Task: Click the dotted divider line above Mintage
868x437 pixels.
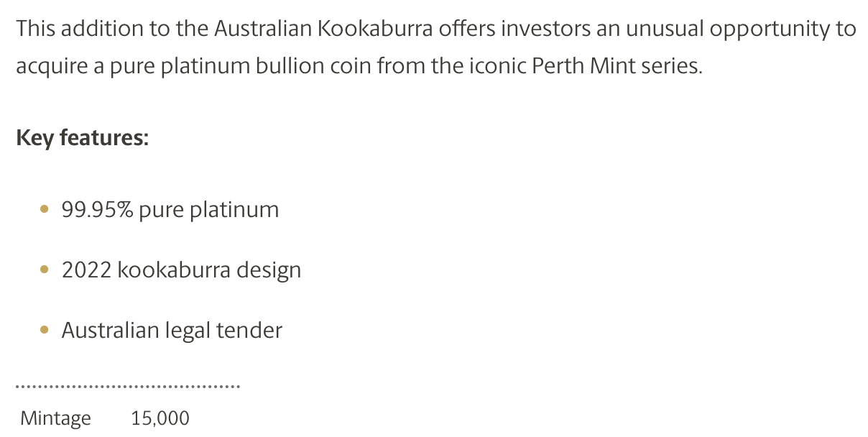Action: [x=128, y=387]
